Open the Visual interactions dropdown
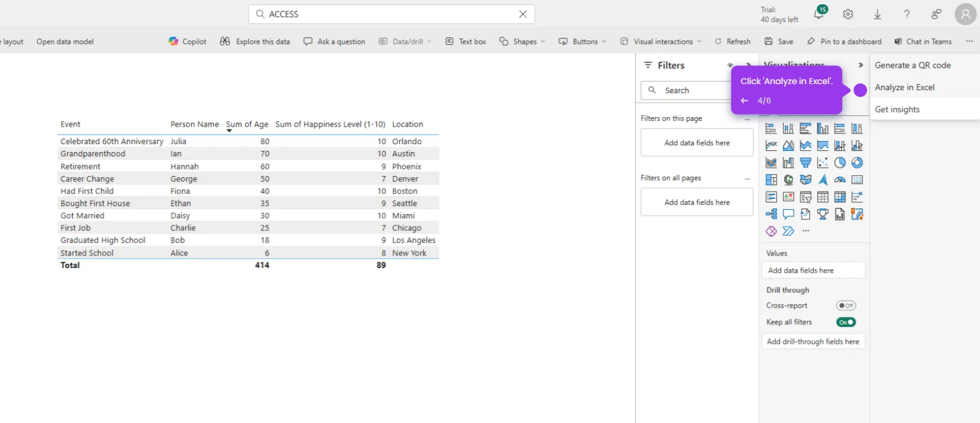 (661, 41)
